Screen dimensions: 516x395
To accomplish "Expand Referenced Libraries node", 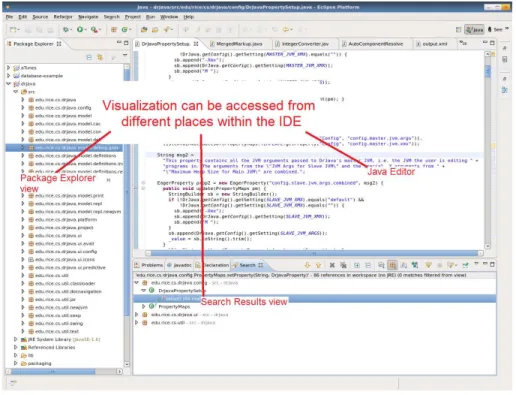I will point(15,347).
